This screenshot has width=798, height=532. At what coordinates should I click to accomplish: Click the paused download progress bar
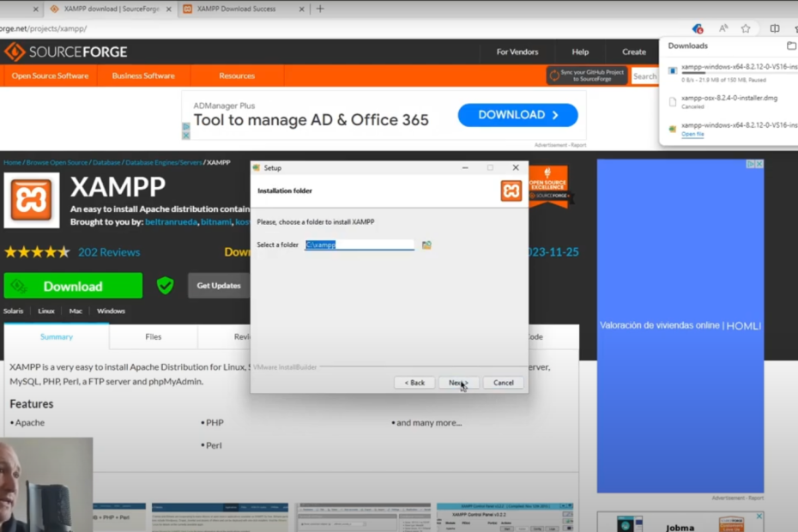[x=739, y=73]
